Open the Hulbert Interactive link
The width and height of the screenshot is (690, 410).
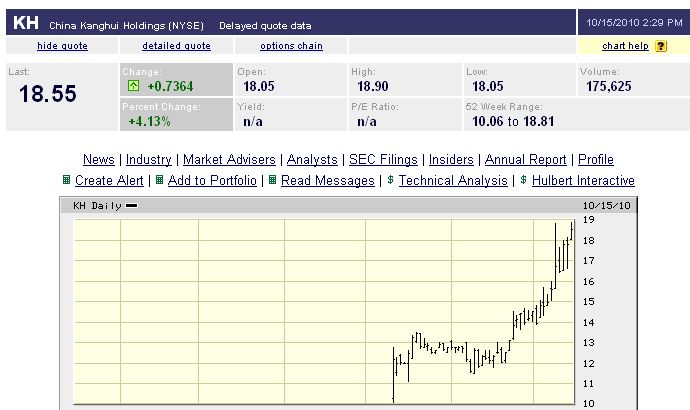583,180
